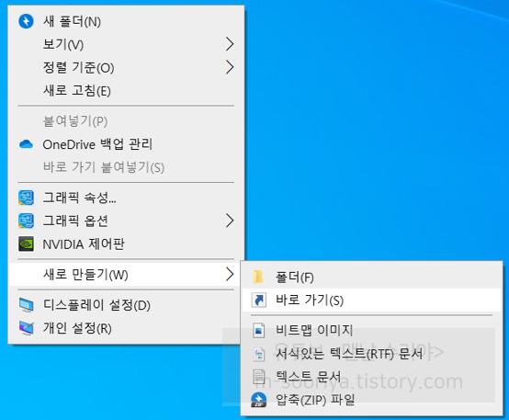Expand the 정렬 기준(O) submenu arrow
Image resolution: width=509 pixels, height=420 pixels.
pos(230,67)
